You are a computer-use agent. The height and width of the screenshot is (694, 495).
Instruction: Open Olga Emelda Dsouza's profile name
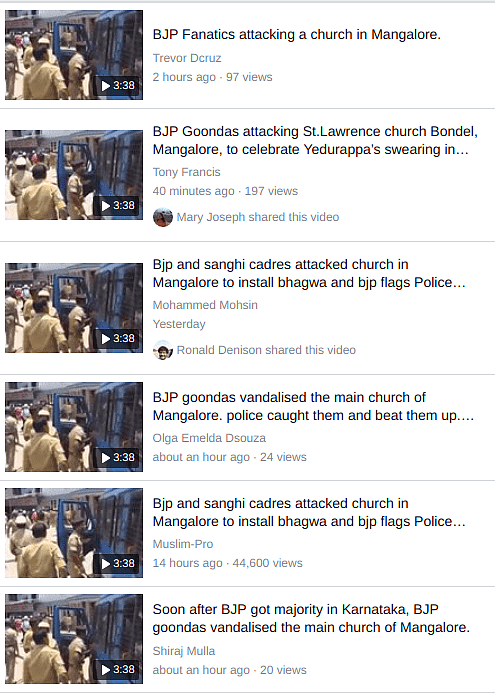coord(209,438)
